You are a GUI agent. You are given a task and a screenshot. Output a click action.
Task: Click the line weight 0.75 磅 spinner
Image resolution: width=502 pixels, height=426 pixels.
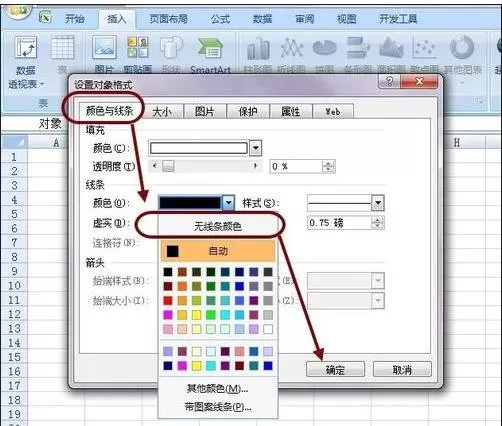pos(378,223)
